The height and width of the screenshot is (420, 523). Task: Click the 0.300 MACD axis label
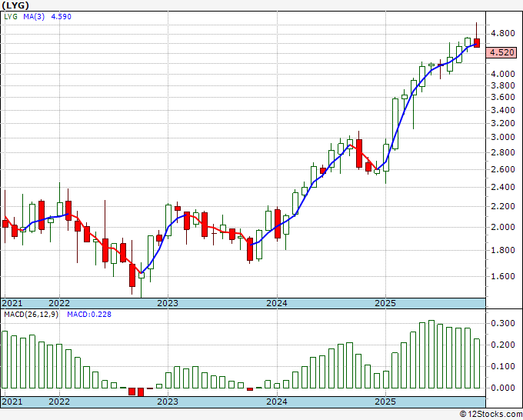(503, 323)
